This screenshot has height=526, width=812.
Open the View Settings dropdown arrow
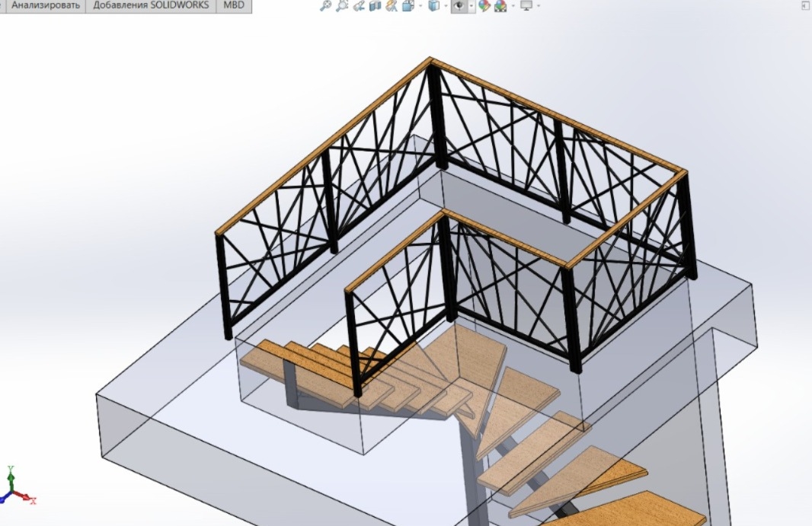tap(538, 6)
